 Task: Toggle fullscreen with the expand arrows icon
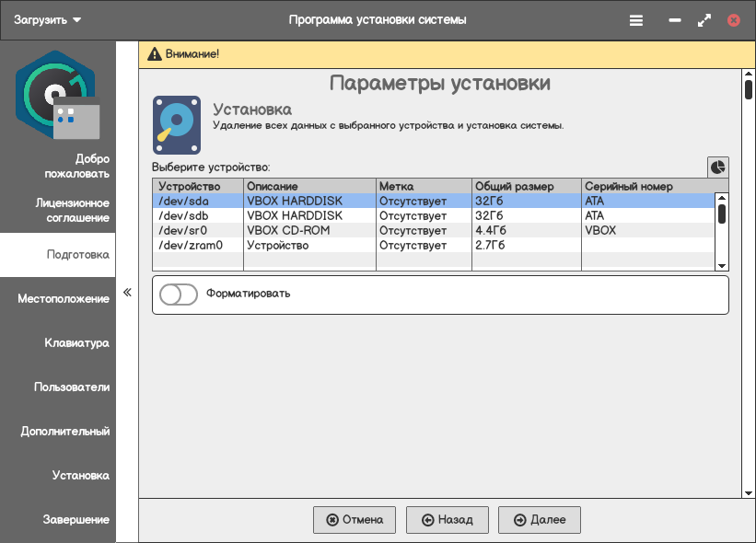[x=704, y=20]
